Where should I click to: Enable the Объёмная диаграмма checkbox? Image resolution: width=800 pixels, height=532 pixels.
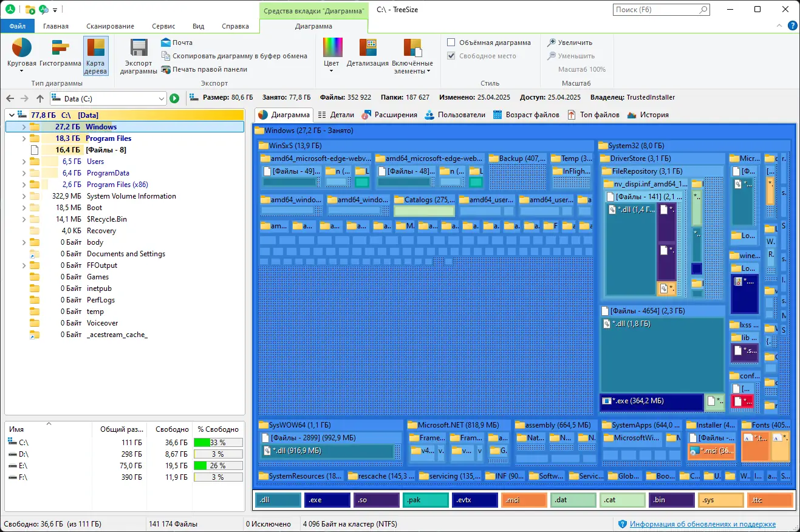(451, 43)
